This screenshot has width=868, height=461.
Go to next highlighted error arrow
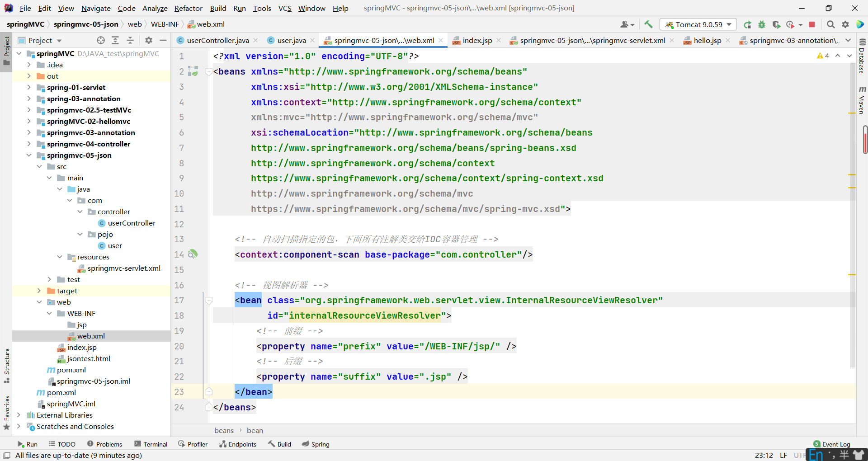pyautogui.click(x=849, y=56)
